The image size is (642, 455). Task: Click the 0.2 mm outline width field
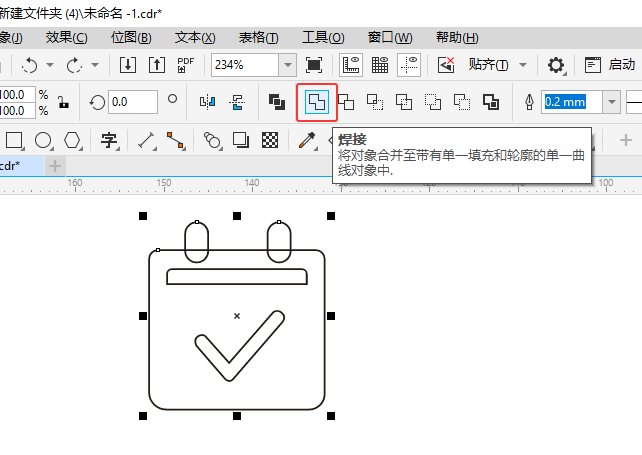(x=572, y=102)
